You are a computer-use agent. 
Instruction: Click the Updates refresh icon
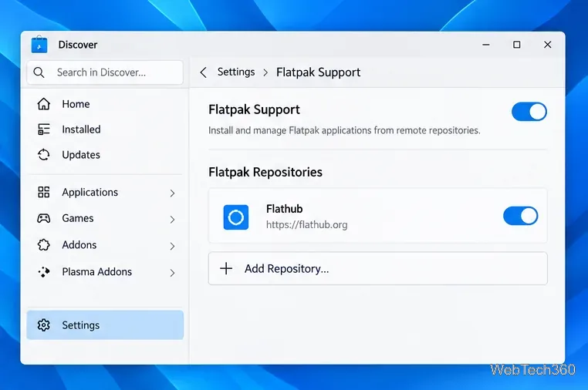pyautogui.click(x=44, y=155)
